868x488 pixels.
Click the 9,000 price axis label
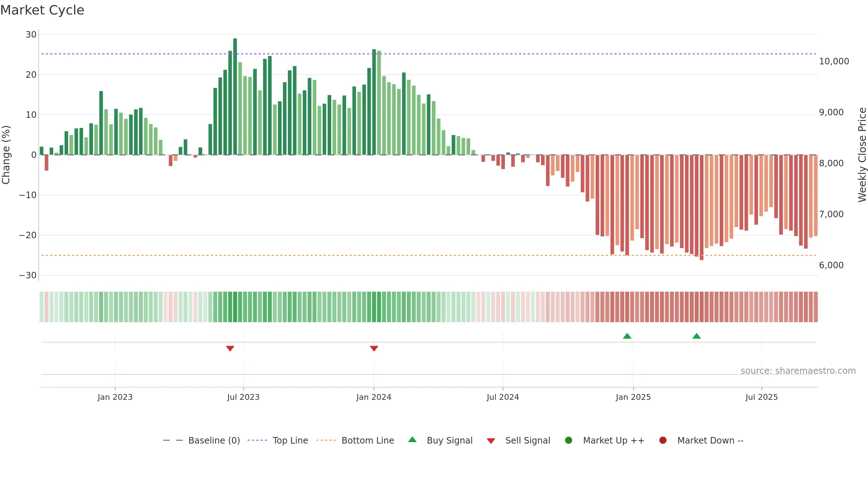(831, 112)
